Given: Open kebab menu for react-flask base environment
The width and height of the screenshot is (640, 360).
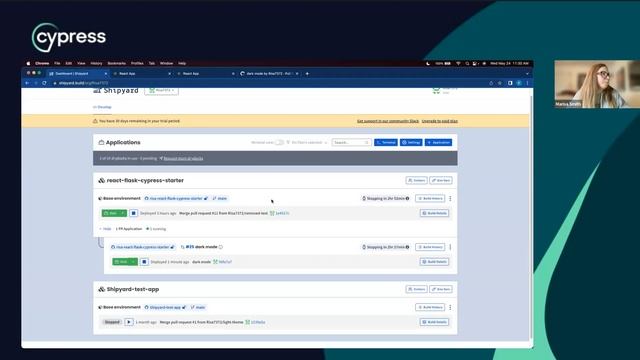Looking at the screenshot, I should point(450,198).
